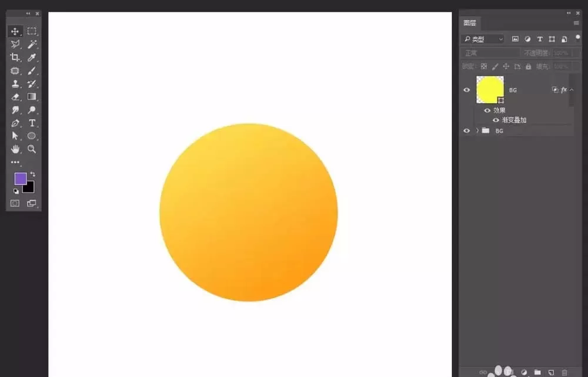This screenshot has height=377, width=588.
Task: Filter layers by type layers
Action: [x=540, y=39]
